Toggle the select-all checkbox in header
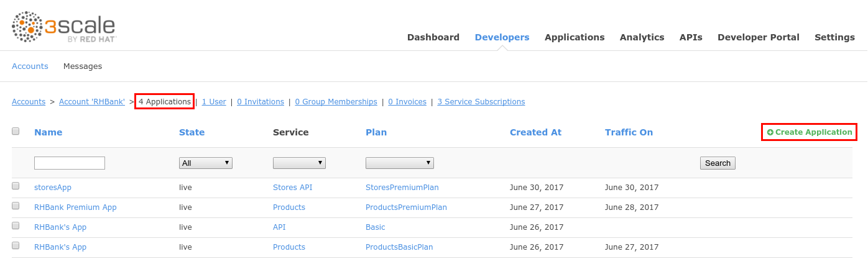Viewport: 868px width, 264px height. tap(16, 131)
